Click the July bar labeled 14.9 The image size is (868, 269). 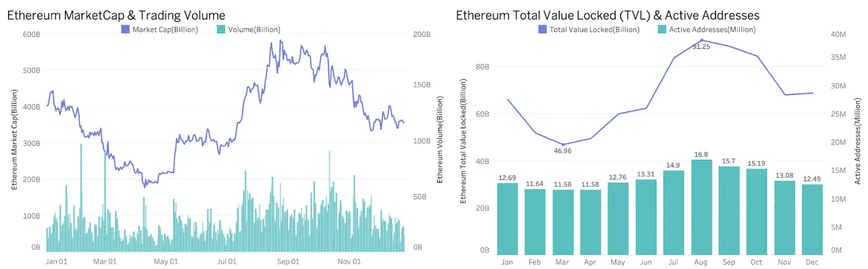673,212
